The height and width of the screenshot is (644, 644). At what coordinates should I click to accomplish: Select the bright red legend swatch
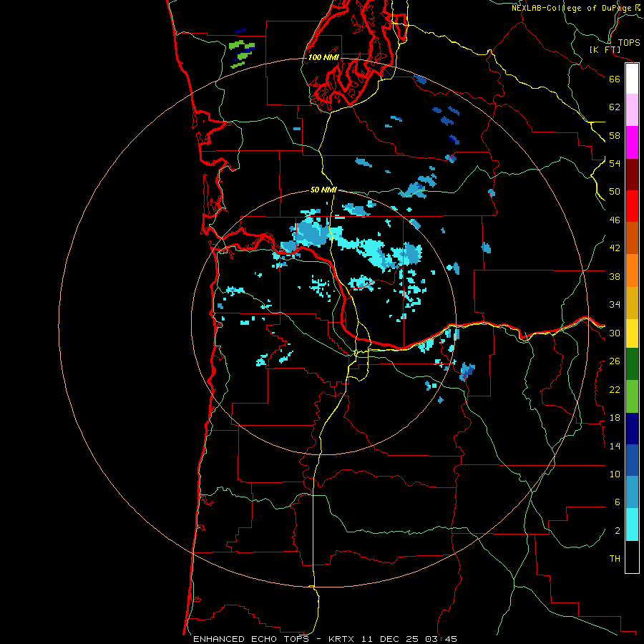pyautogui.click(x=632, y=206)
